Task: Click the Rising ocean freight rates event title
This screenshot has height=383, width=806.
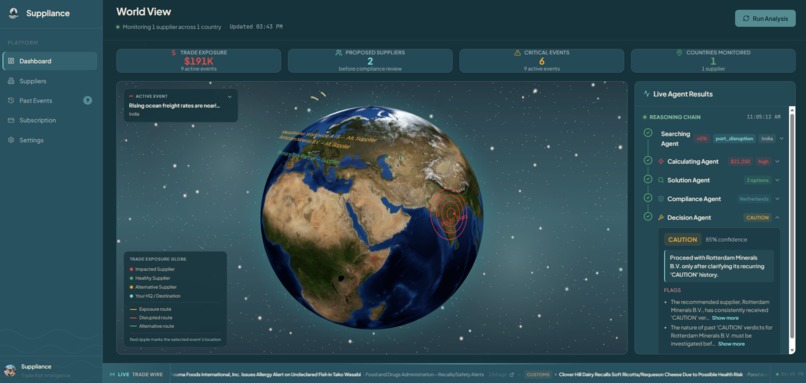Action: coord(174,105)
